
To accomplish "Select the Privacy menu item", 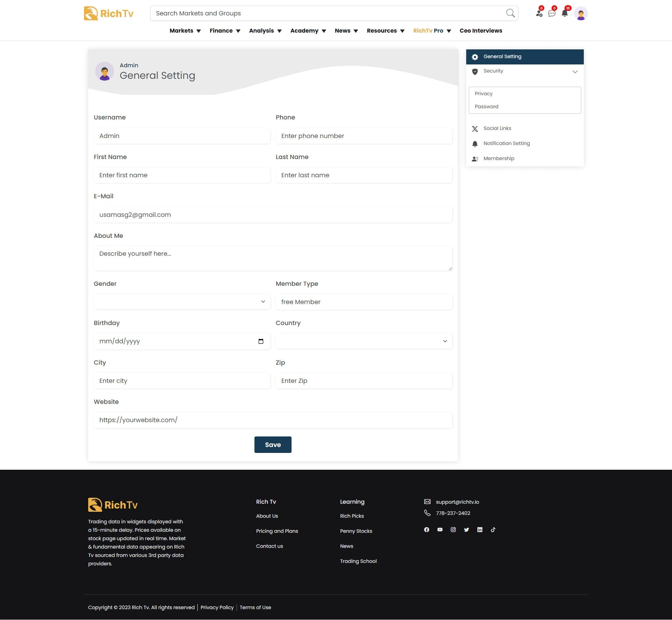I will click(483, 93).
